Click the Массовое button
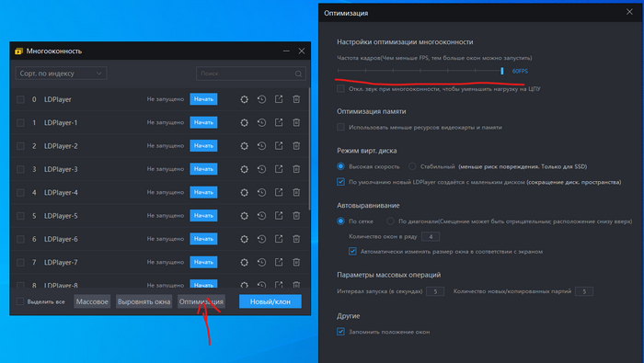This screenshot has height=363, width=644. click(92, 301)
